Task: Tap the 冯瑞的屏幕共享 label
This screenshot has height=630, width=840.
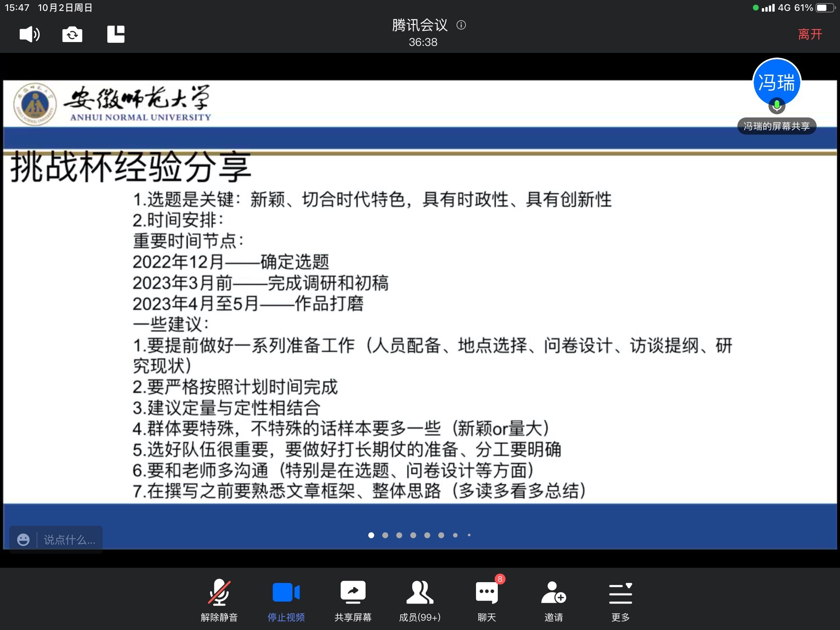Action: pos(777,126)
